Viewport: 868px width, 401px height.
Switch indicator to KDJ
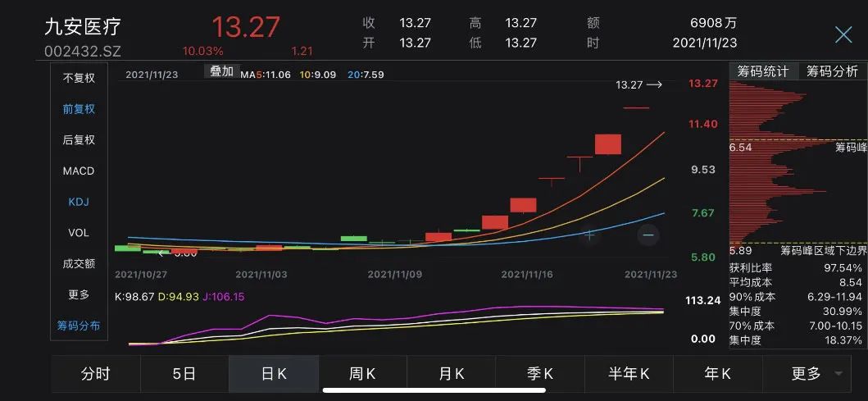point(79,203)
